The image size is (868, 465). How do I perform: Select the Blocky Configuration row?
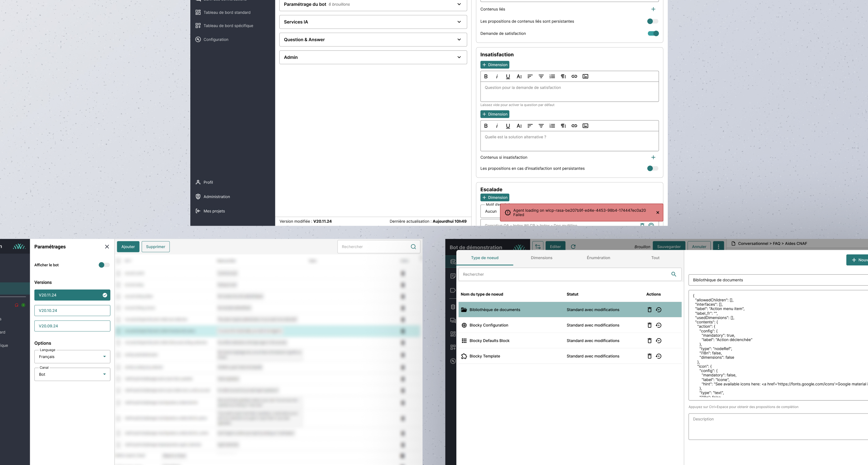[570, 325]
